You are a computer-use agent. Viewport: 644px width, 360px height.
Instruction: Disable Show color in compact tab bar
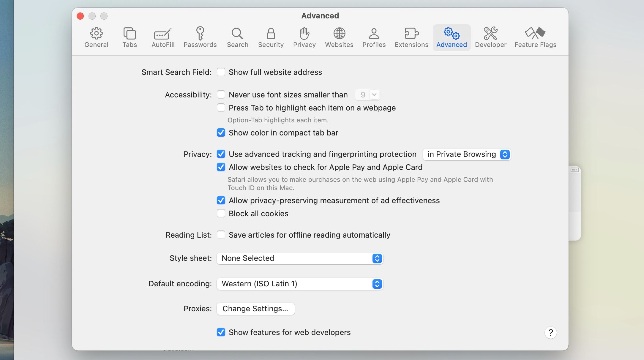(221, 133)
